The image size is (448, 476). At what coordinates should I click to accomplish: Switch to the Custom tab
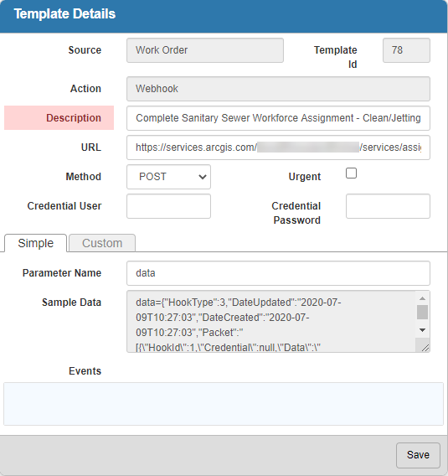102,243
